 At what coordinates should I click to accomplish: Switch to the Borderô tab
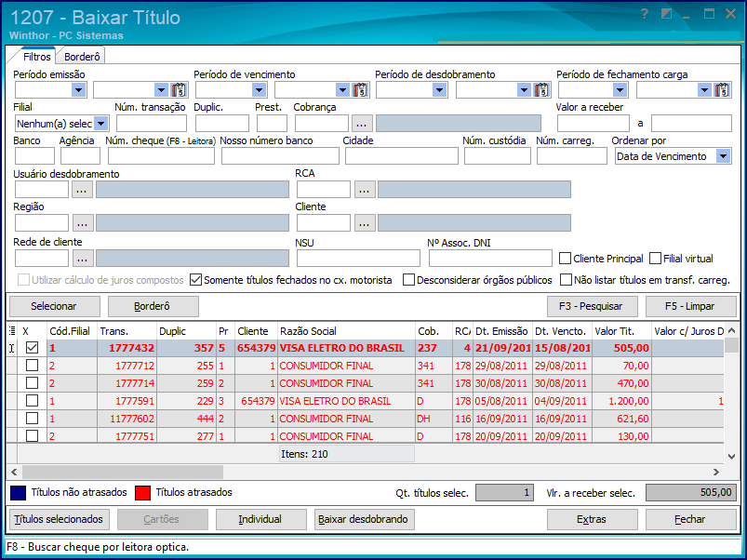click(x=82, y=57)
